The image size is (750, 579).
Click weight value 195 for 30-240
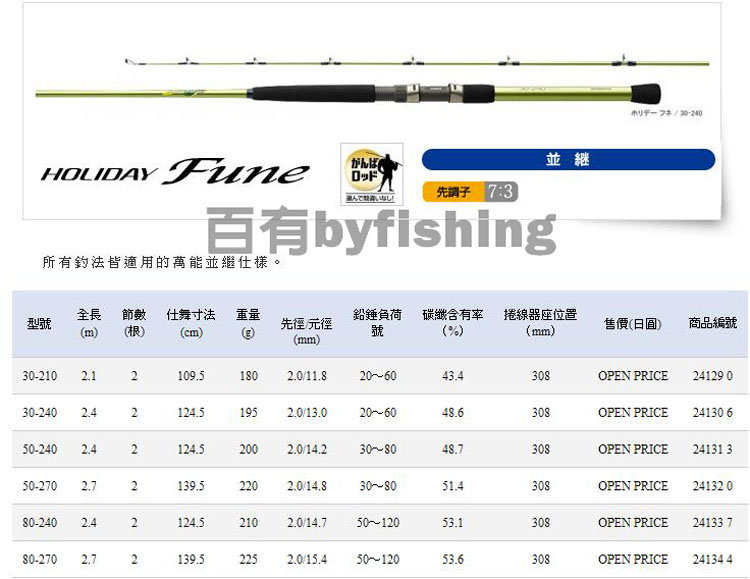248,412
